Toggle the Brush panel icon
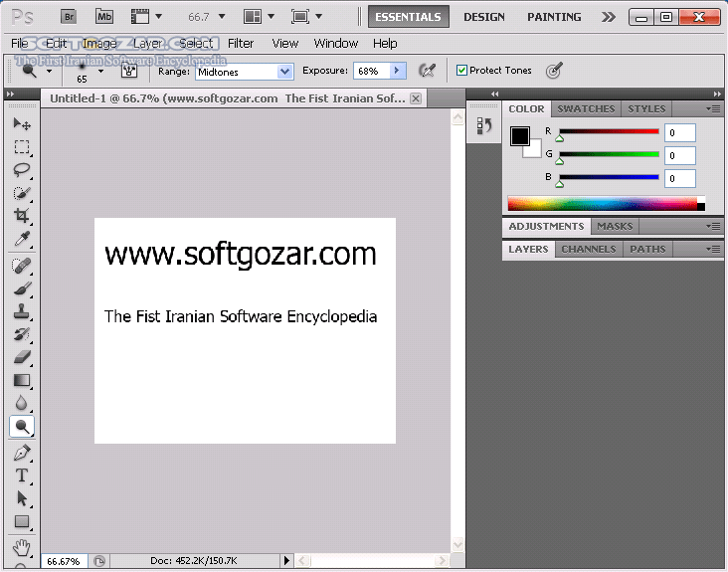Viewport: 728px width, 572px height. coord(129,71)
